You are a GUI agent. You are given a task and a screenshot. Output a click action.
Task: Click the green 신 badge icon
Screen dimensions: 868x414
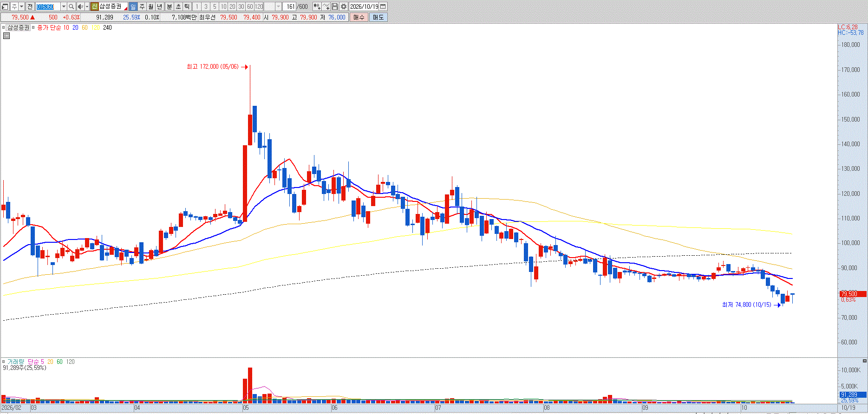94,6
